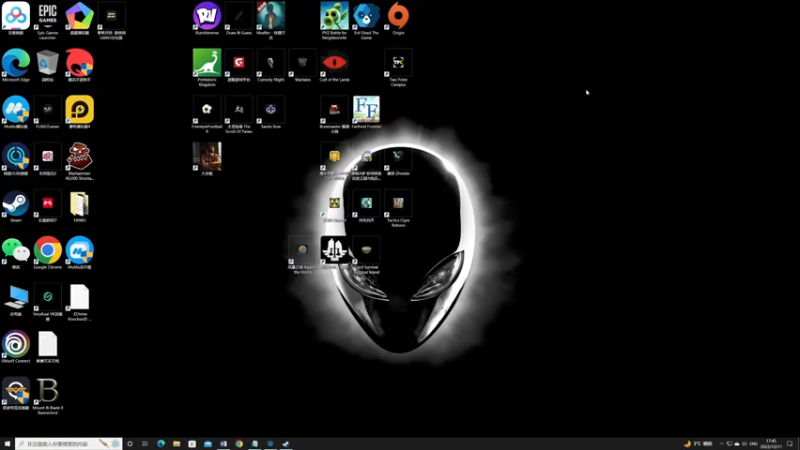This screenshot has height=450, width=800.
Task: Click the Warhammer 40,000 Shootas icon
Action: [x=80, y=161]
